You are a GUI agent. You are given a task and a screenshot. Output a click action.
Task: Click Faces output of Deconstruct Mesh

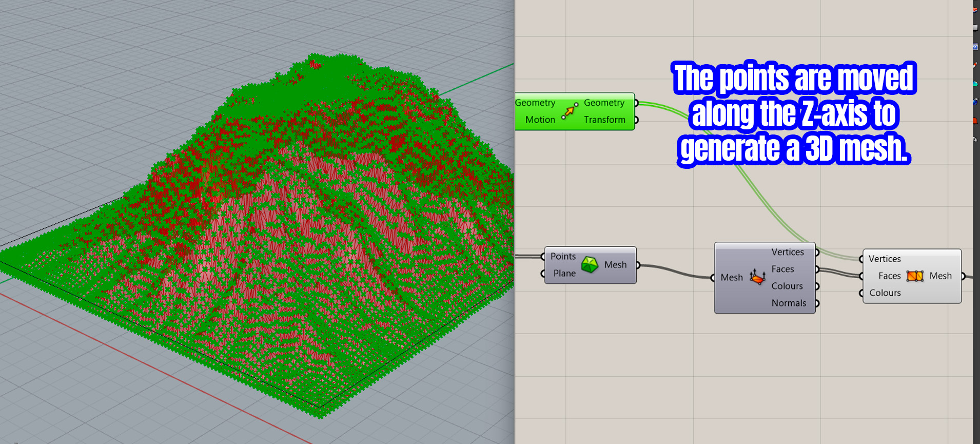coord(782,269)
